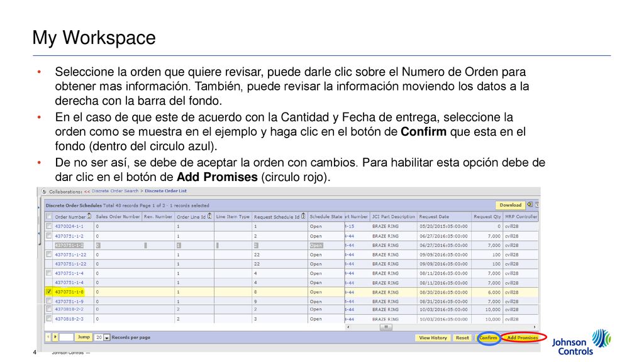Click the export icon next to Download
Screen dimensions: 644x362
tap(530, 204)
